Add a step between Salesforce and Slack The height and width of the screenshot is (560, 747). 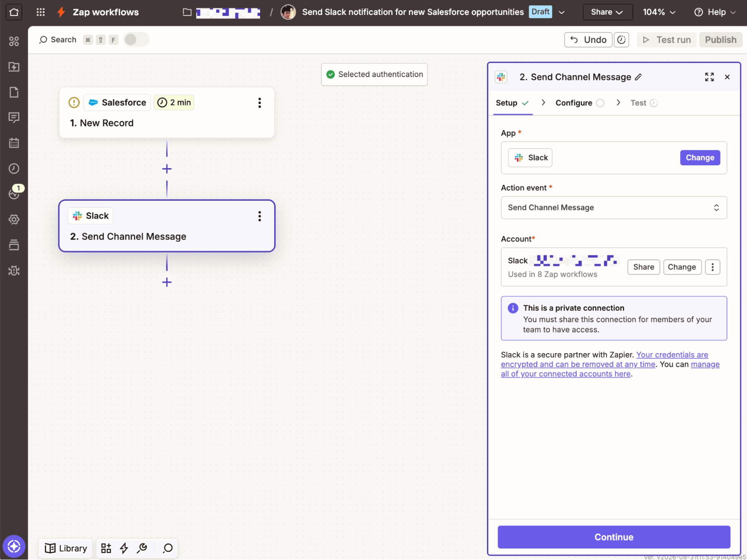(x=167, y=169)
